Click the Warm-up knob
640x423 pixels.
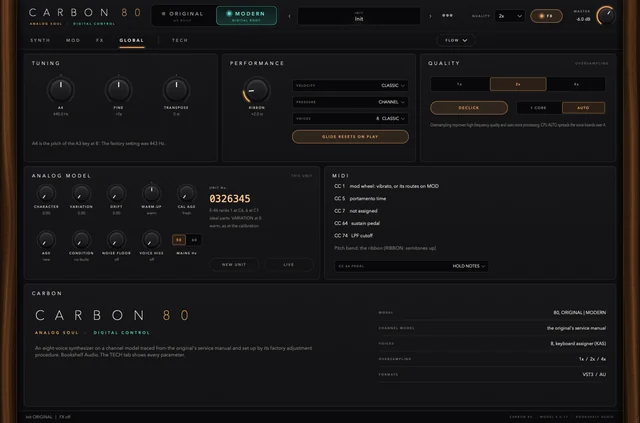(x=151, y=193)
